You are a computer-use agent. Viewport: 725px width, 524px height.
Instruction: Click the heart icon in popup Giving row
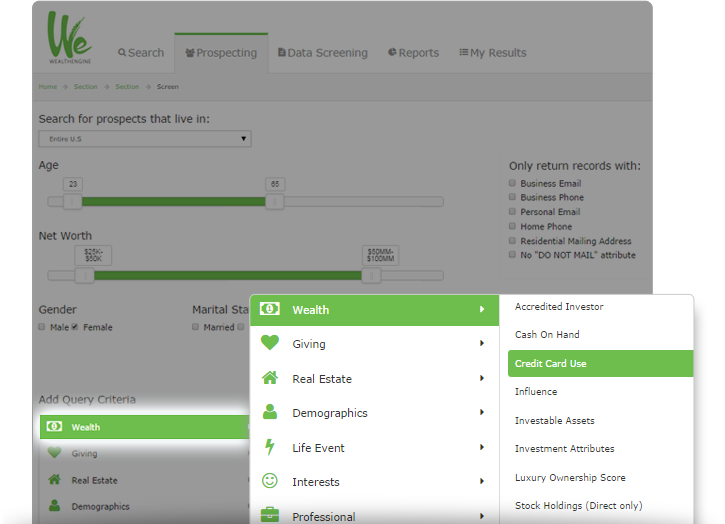coord(270,343)
